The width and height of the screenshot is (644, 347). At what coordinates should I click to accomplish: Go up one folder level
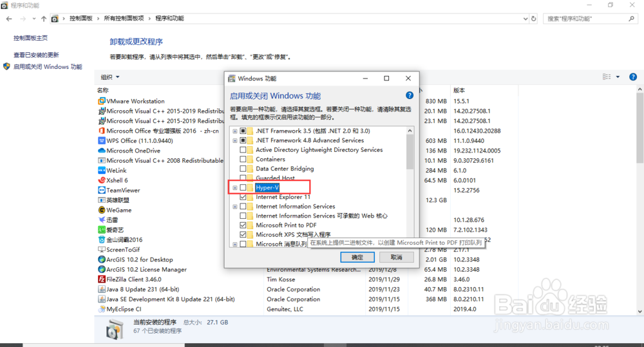[44, 19]
